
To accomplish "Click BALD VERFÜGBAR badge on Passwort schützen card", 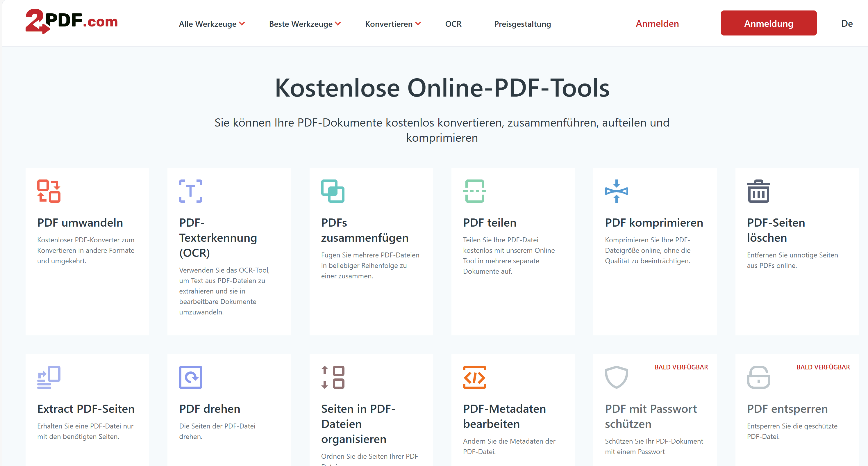I will (681, 367).
